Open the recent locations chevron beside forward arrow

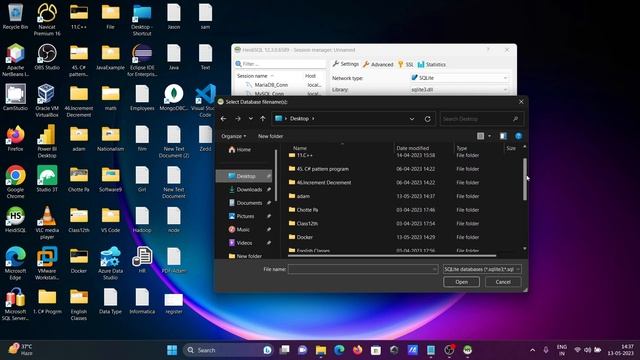[x=251, y=119]
